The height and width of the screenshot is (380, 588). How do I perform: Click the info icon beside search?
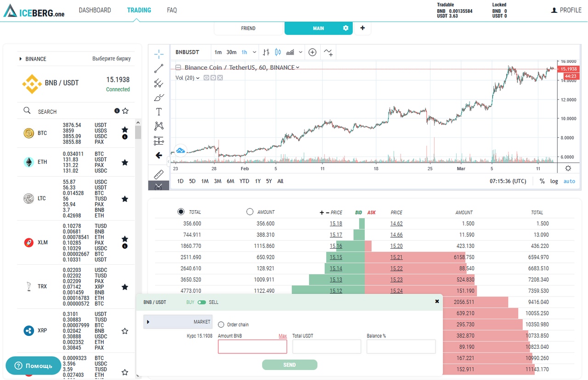click(117, 111)
